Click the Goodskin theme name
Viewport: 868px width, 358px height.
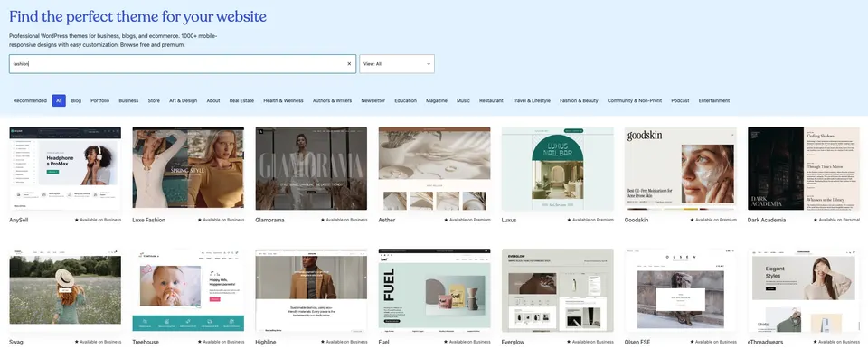pos(637,220)
